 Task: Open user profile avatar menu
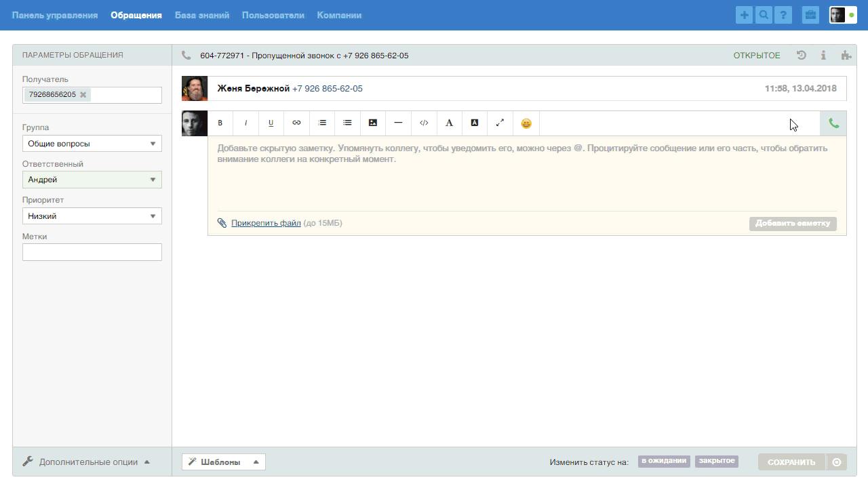(x=843, y=15)
